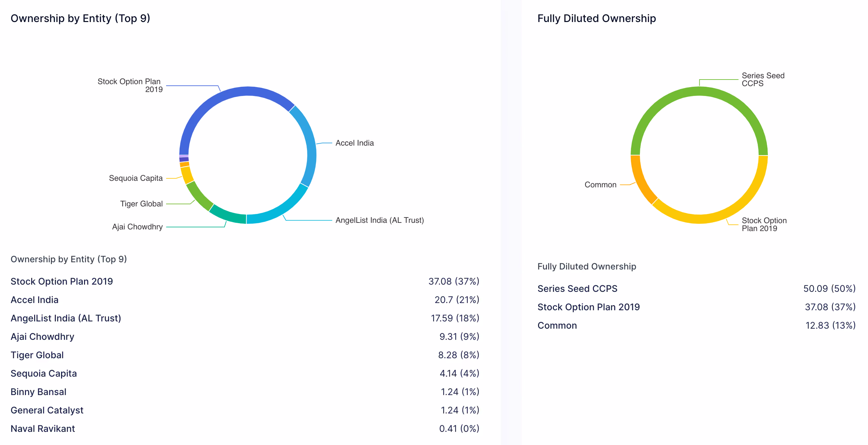
Task: Click the orange Common donut segment
Action: coord(640,180)
